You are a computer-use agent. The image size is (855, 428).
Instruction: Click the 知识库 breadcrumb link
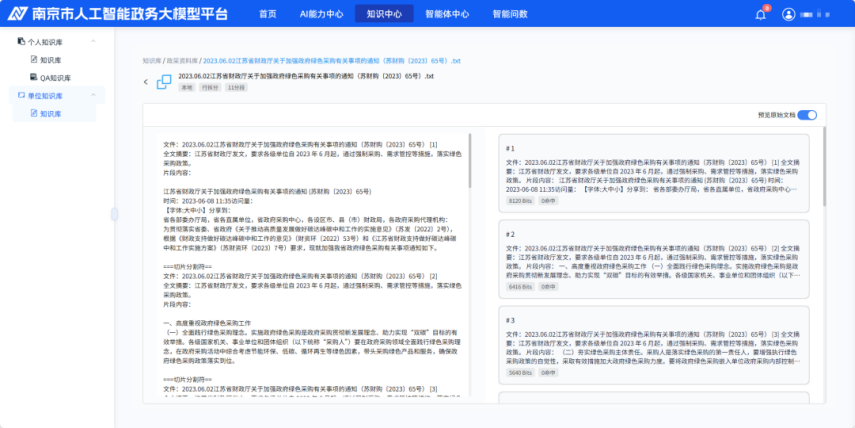click(151, 60)
